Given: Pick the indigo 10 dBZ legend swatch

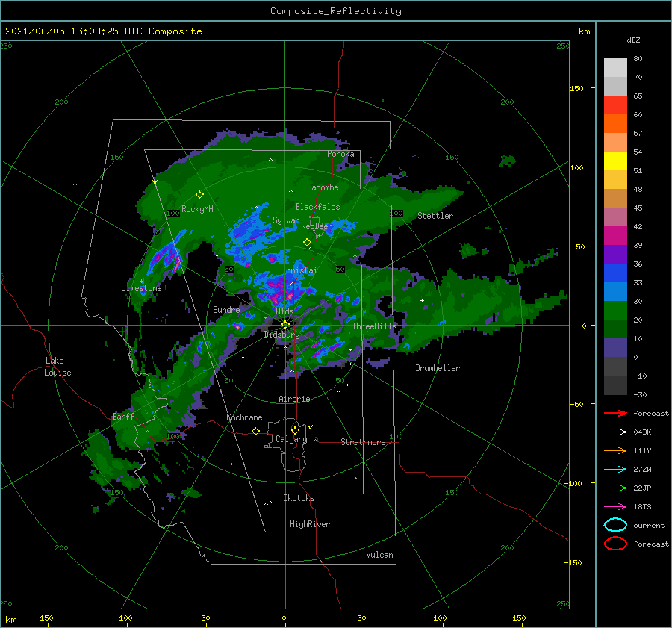Looking at the screenshot, I should pos(615,348).
